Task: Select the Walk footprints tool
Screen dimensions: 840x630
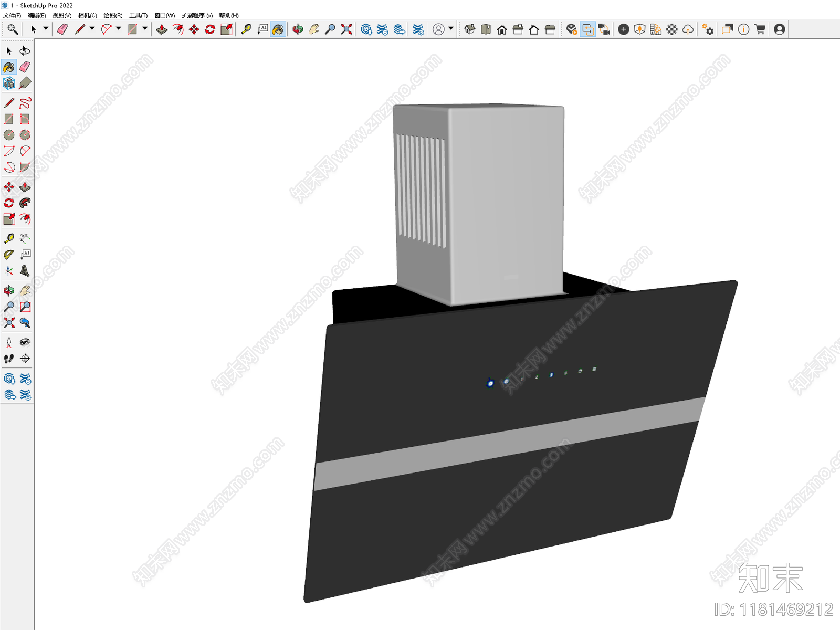Action: (9, 359)
